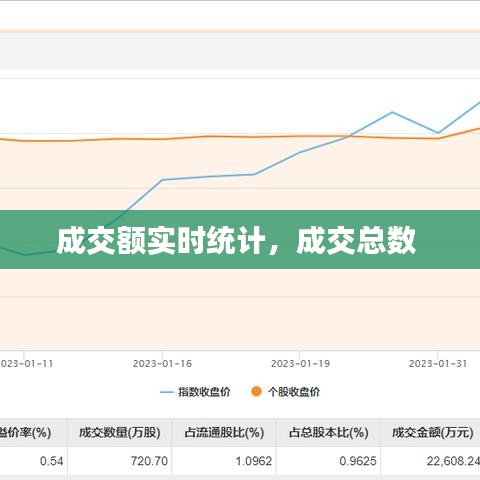
Task: Click the orange 个股收盘价 legend dot
Action: point(256,392)
